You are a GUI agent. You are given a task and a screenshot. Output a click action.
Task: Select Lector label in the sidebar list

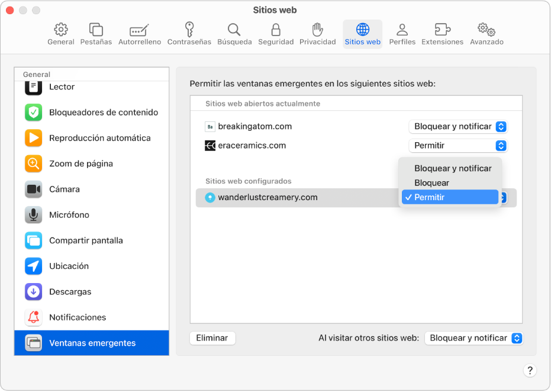tap(62, 87)
